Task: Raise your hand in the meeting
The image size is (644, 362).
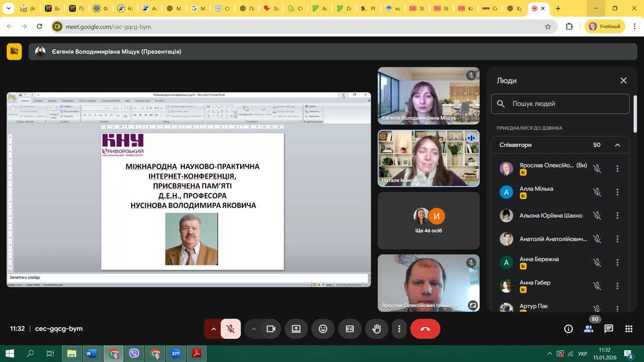Action: click(x=376, y=329)
